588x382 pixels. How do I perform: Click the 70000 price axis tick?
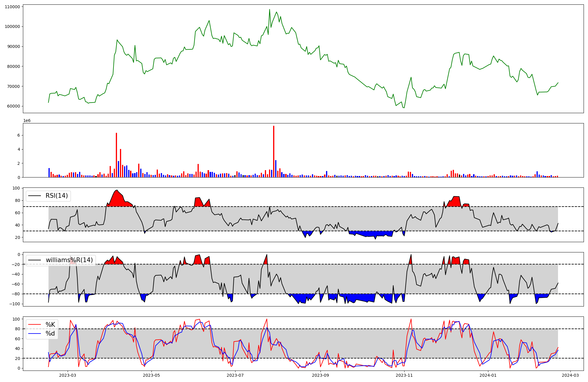pos(14,86)
